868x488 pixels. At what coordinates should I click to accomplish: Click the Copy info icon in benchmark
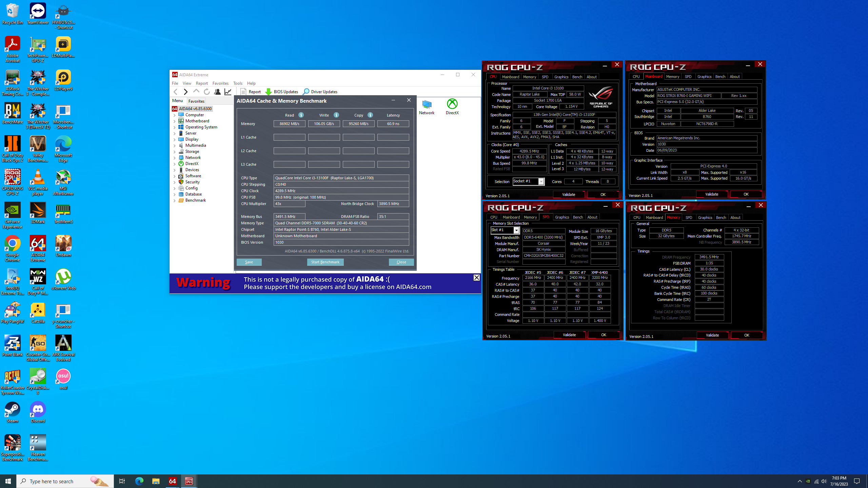click(370, 115)
